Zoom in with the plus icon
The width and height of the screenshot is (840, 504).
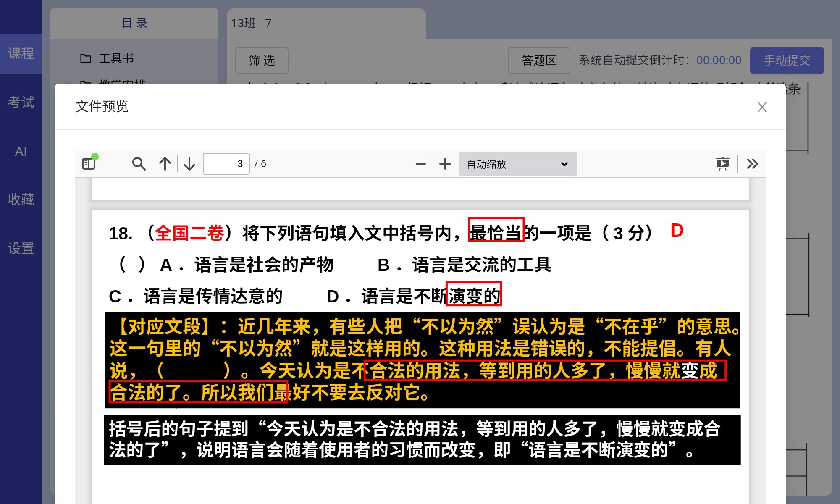point(445,164)
